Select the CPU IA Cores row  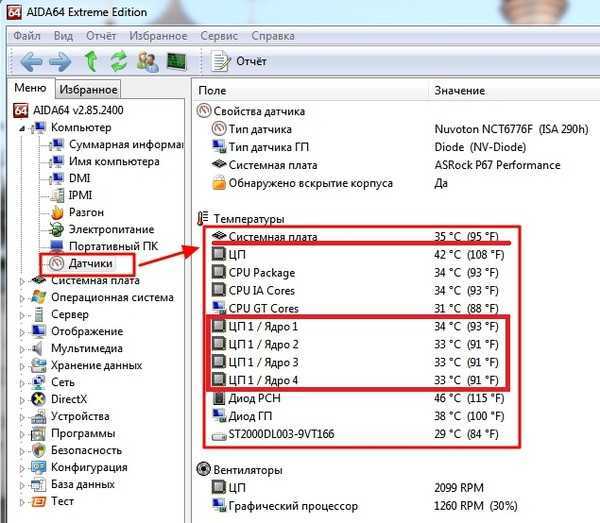[x=355, y=291]
